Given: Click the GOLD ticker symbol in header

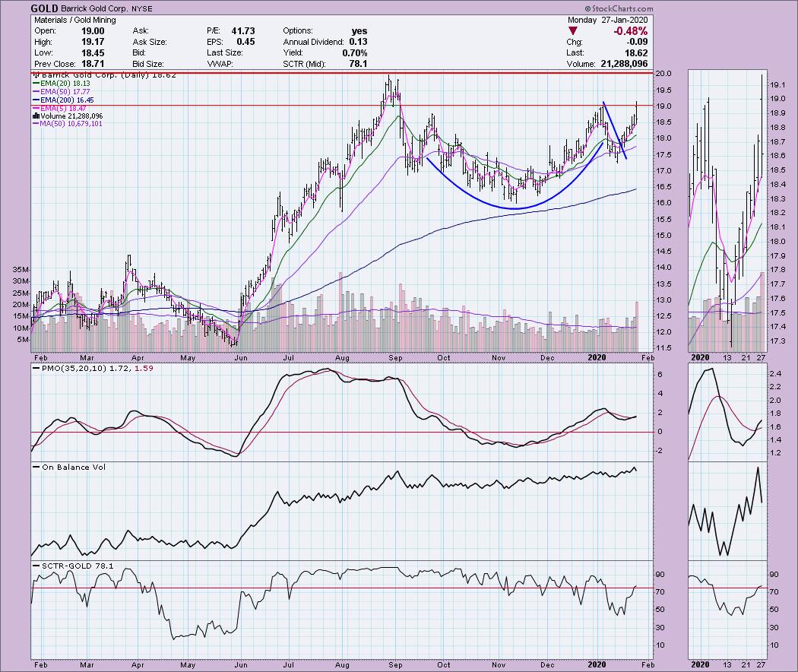Looking at the screenshot, I should tap(44, 8).
